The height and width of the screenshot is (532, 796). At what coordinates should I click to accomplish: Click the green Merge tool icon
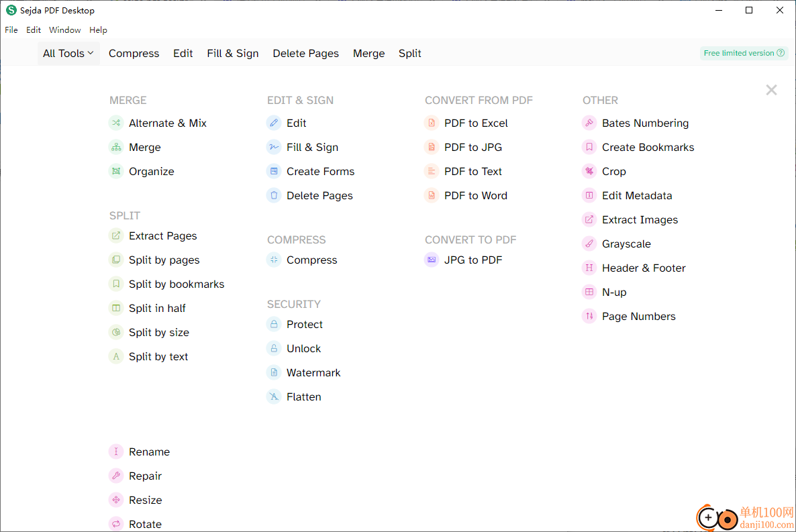point(116,147)
